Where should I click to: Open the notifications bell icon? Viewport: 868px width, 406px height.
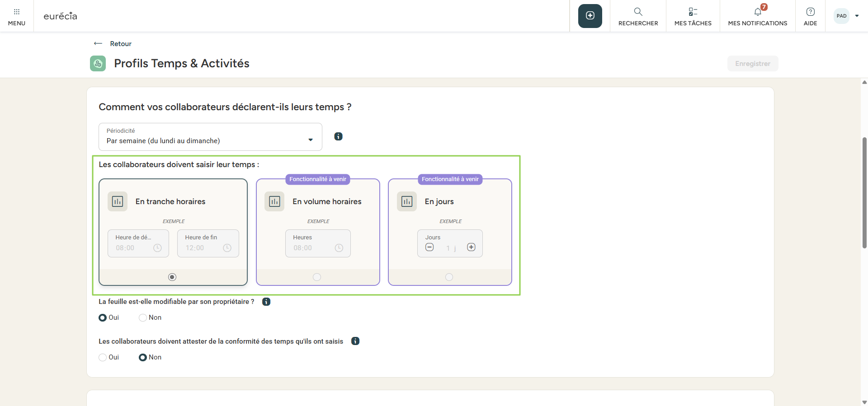click(x=758, y=12)
